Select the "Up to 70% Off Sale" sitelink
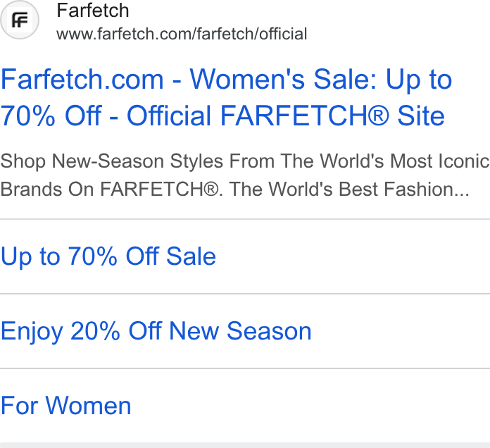The image size is (490, 448). coord(108,256)
